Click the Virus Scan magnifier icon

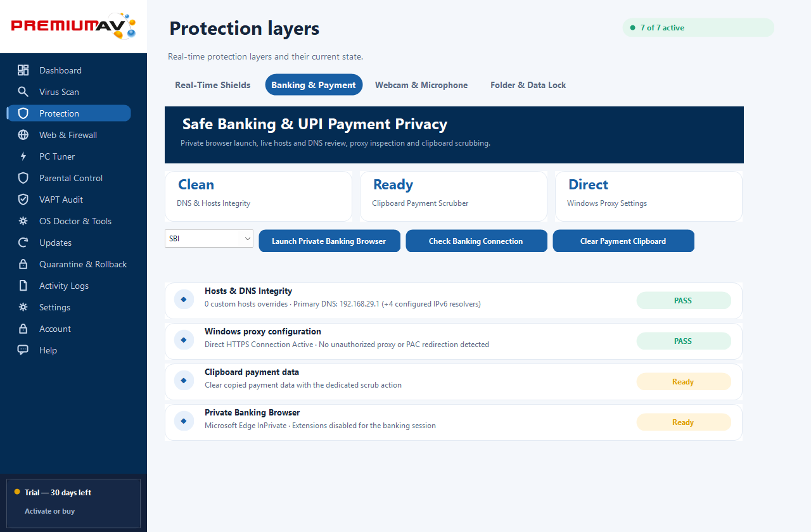tap(23, 92)
